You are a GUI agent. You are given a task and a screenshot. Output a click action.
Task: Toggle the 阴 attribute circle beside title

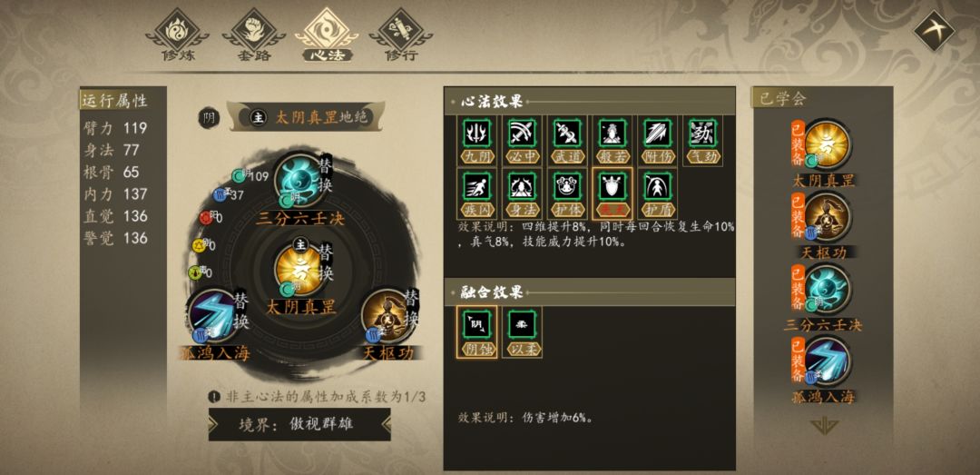click(x=209, y=118)
